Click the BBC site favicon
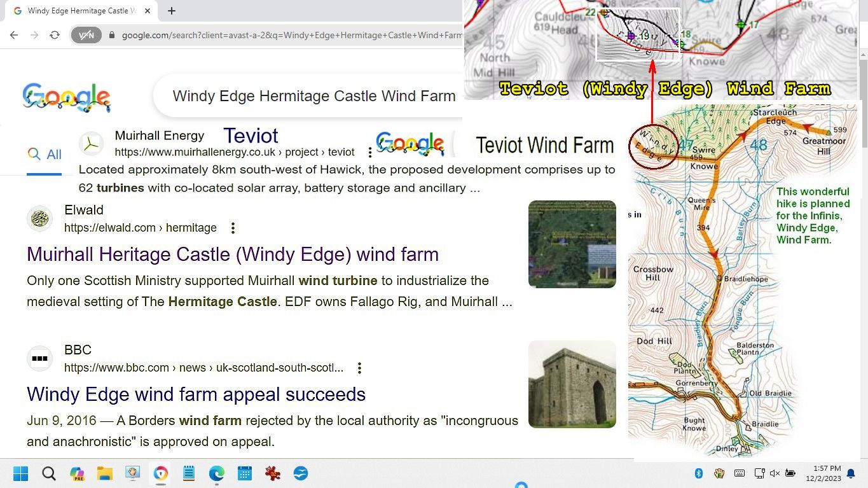 pyautogui.click(x=39, y=358)
